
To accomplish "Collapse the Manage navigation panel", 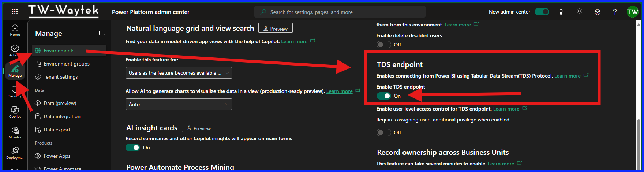I will [102, 33].
